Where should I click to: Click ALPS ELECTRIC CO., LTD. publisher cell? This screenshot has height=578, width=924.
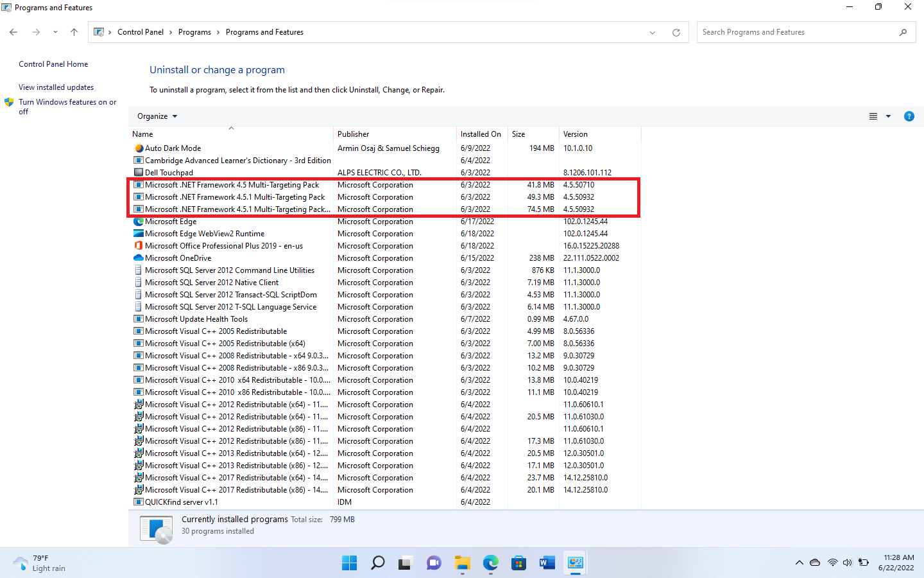coord(379,173)
